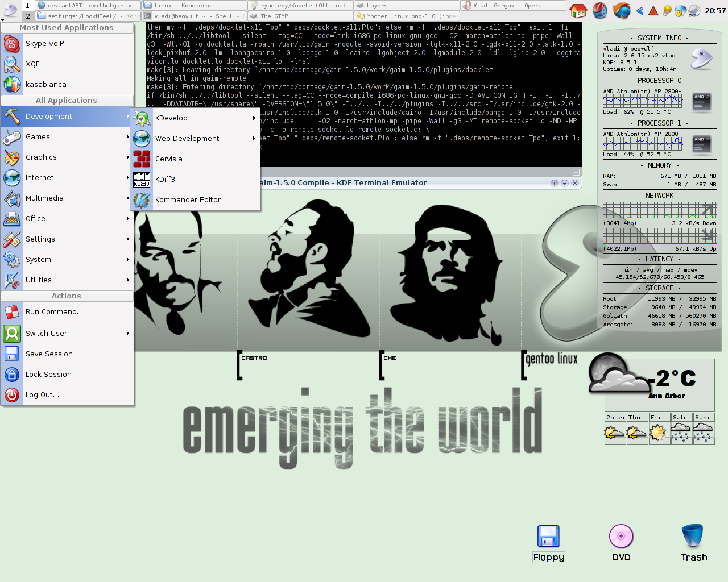Expand the KDevelop submenu
The image size is (728, 582).
pos(195,118)
